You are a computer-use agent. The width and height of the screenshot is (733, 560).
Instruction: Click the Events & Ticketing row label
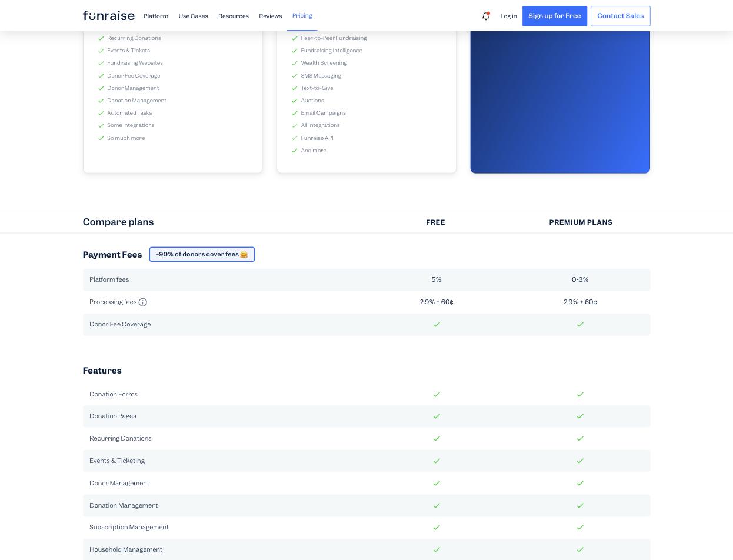(117, 461)
